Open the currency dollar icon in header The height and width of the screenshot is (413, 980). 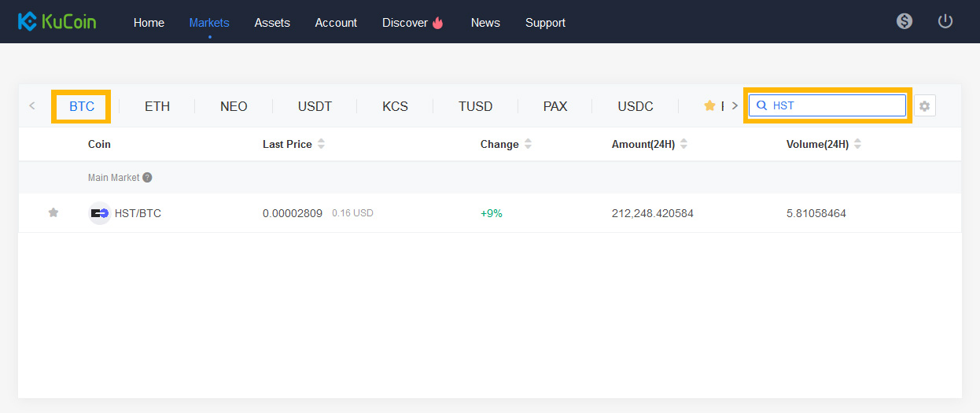pyautogui.click(x=904, y=21)
